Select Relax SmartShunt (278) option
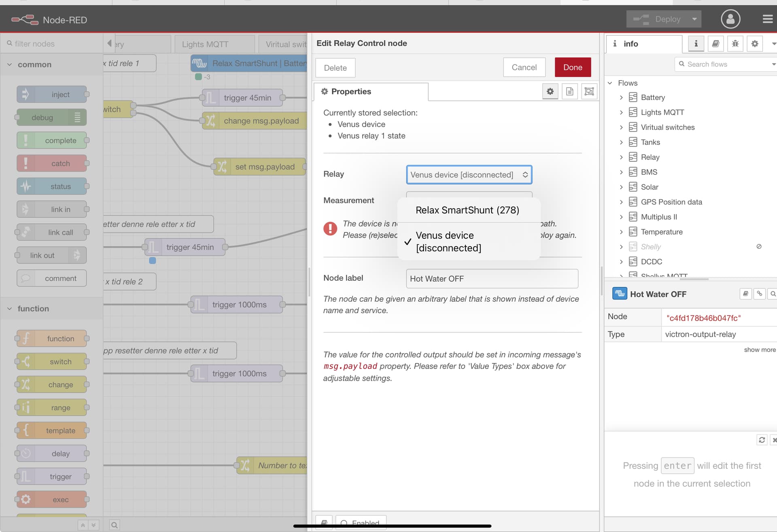 (467, 210)
